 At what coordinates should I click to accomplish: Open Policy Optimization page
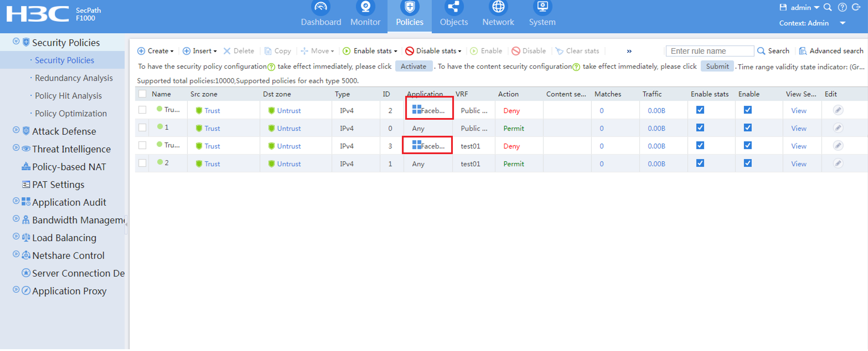71,114
